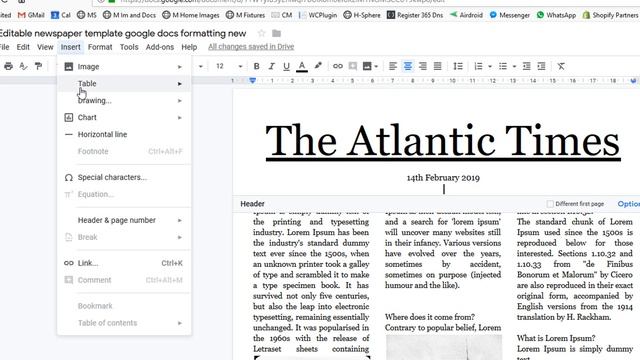Image resolution: width=640 pixels, height=360 pixels.
Task: Open the Messenger bookmark
Action: 509,15
